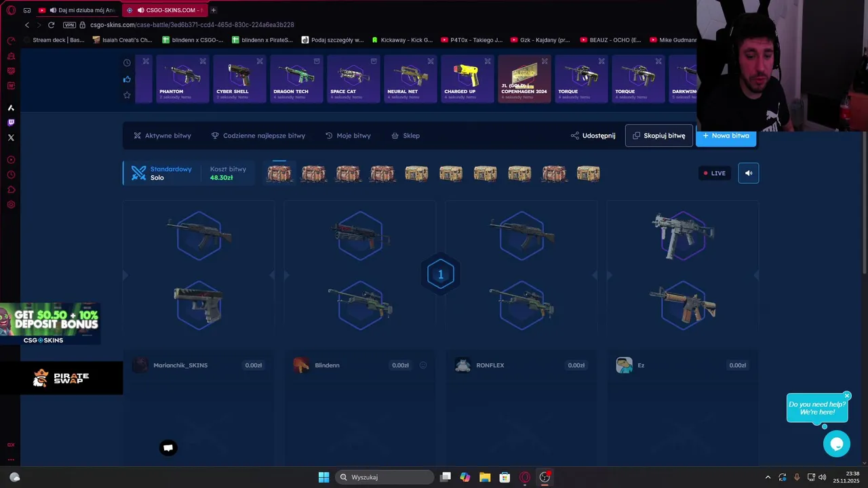Expand system tray hidden icons
868x488 pixels.
(x=768, y=477)
